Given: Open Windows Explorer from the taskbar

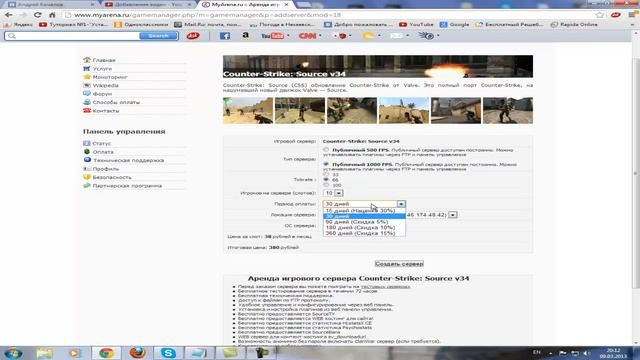Looking at the screenshot, I should pyautogui.click(x=44, y=353).
